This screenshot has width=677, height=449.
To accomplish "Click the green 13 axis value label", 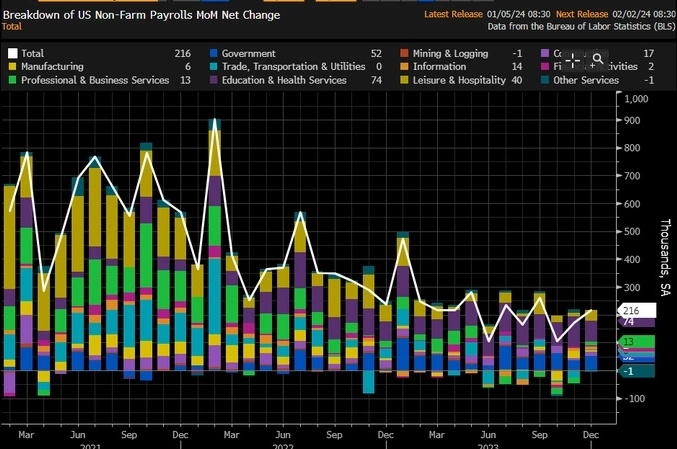I will click(630, 342).
